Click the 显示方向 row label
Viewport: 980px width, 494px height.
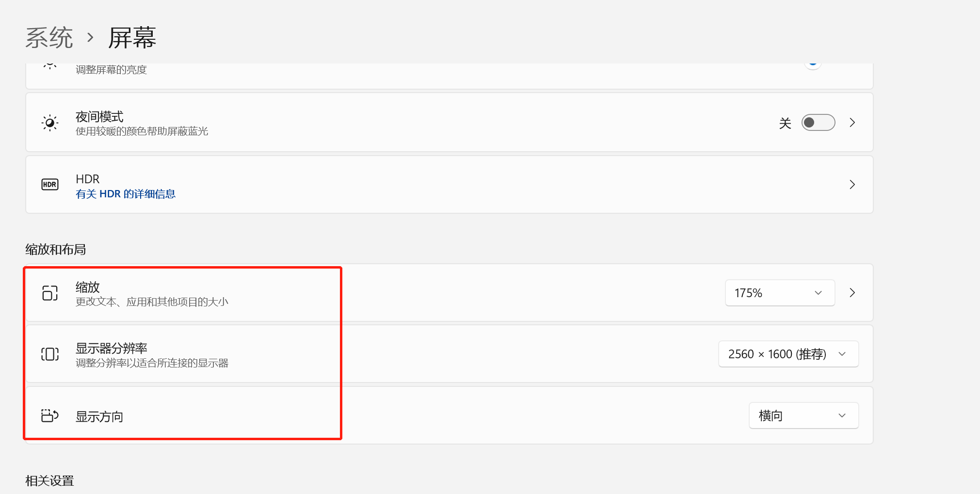click(99, 416)
